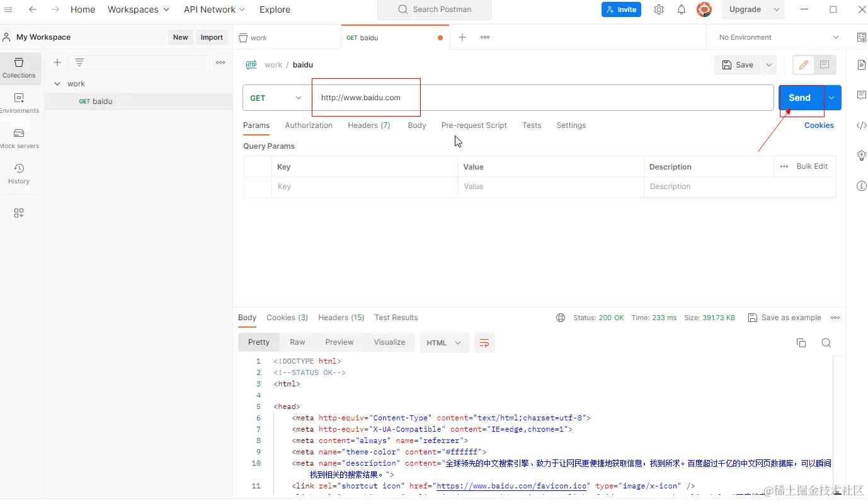Open the GET method dropdown

[276, 98]
